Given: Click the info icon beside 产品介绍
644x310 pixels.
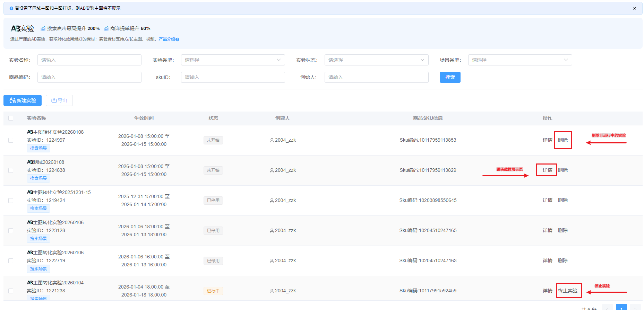Looking at the screenshot, I should click(x=177, y=39).
